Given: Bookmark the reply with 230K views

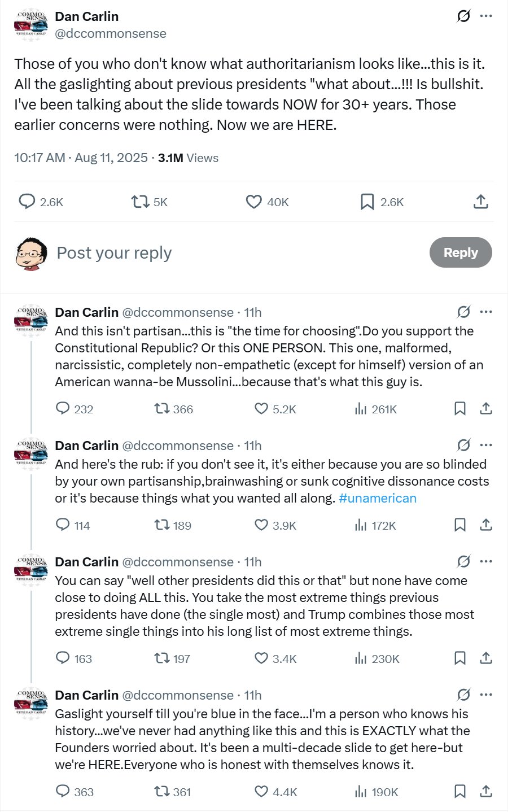Looking at the screenshot, I should (x=460, y=658).
